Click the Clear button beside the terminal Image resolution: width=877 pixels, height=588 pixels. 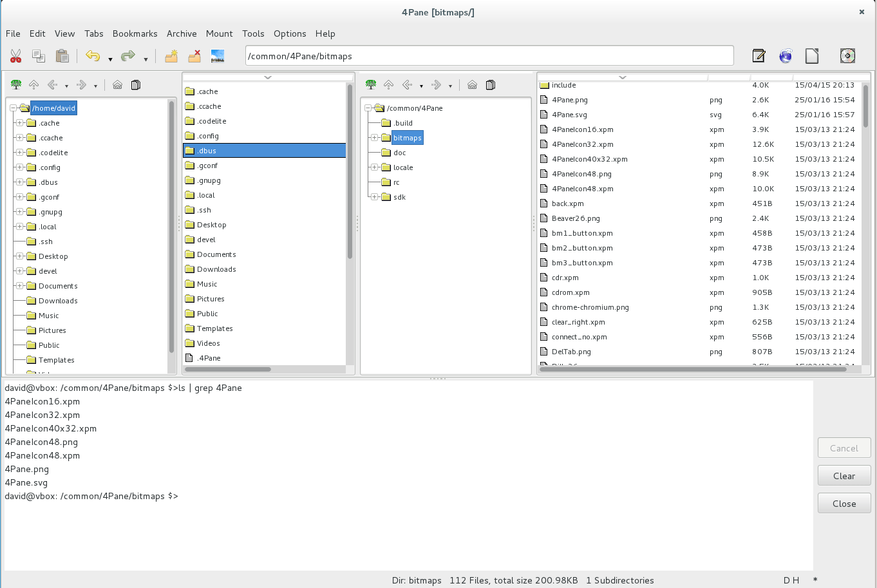[844, 476]
